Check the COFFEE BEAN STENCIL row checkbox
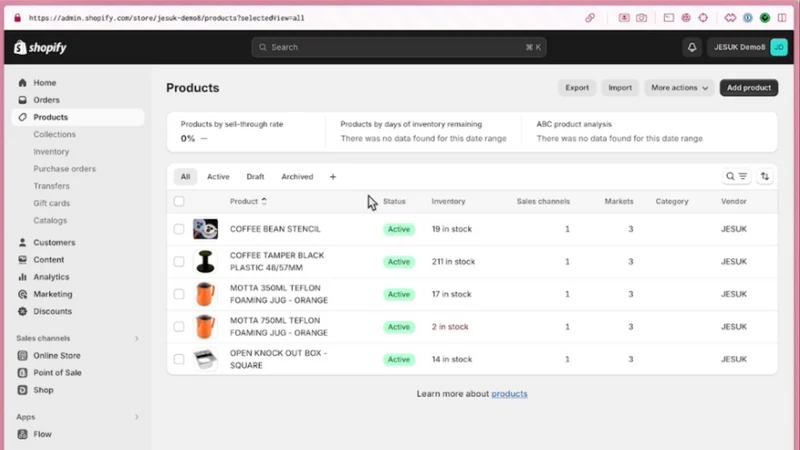 [x=179, y=229]
